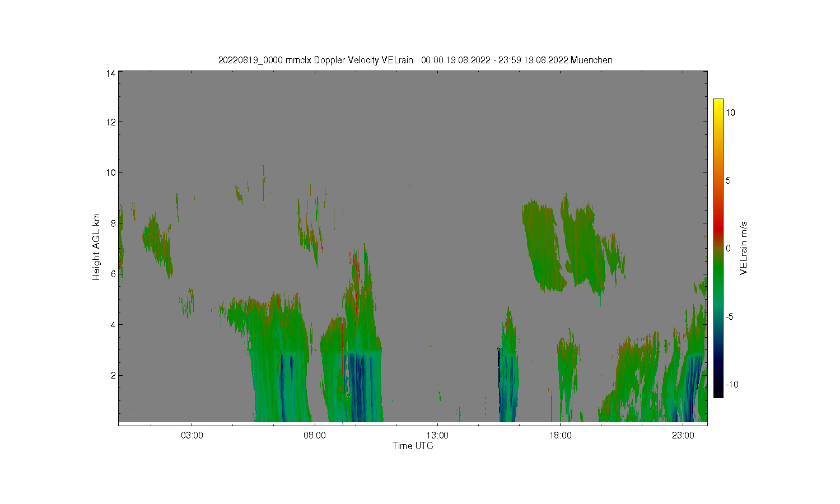Click the colorbar label '-10'
Viewport: 840px width, 504px height.
[732, 385]
